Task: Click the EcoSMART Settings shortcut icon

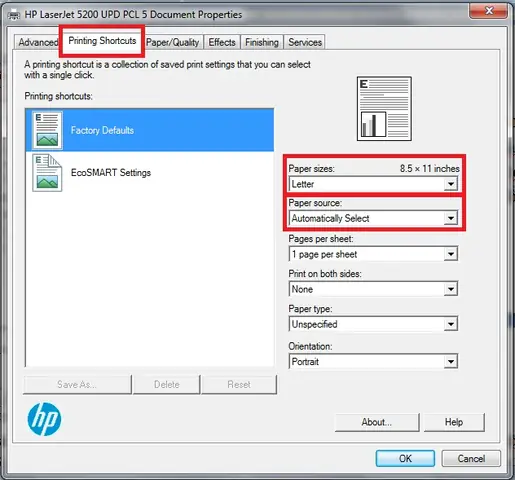Action: [x=47, y=173]
